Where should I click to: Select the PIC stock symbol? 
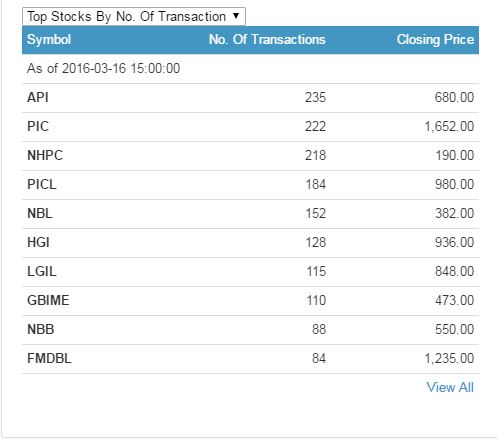click(x=38, y=127)
